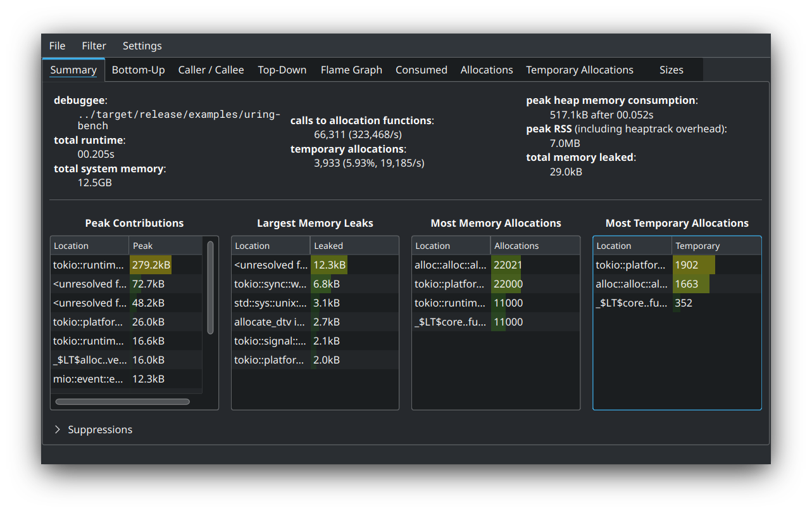The image size is (812, 513).
Task: Click the 3,933 temporary allocations value
Action: pyautogui.click(x=369, y=163)
